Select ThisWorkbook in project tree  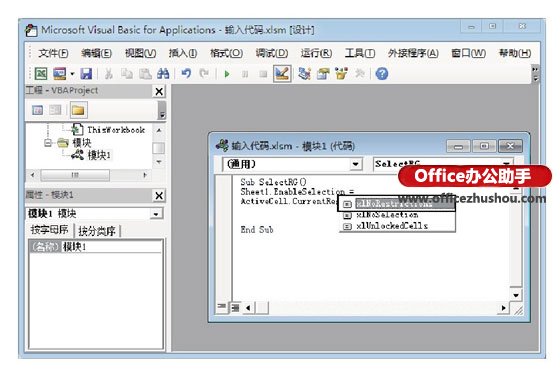tap(116, 130)
